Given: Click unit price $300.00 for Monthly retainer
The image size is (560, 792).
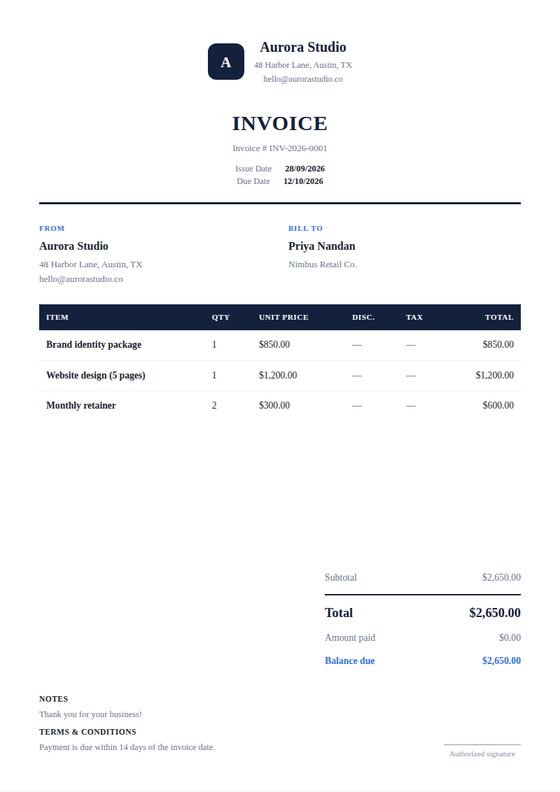Looking at the screenshot, I should point(274,406).
